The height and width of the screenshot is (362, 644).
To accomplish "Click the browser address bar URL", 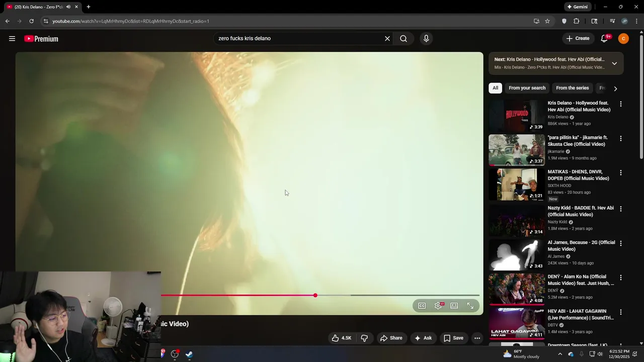I will [131, 21].
